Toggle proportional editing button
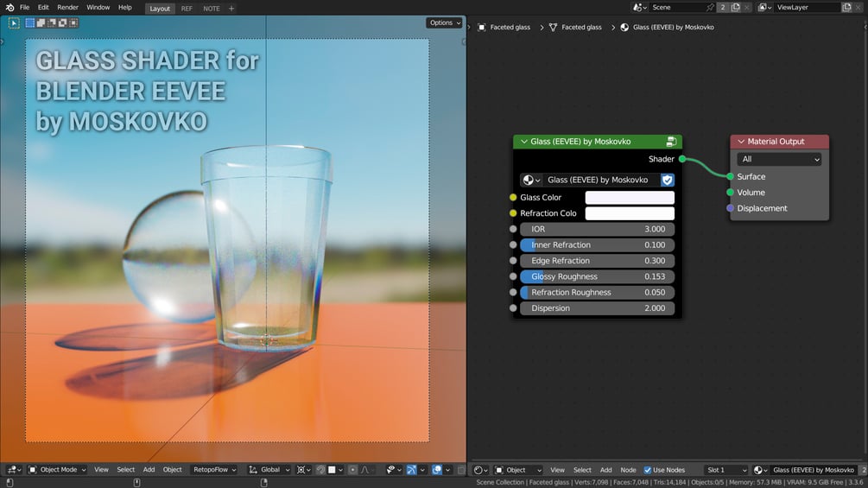Viewport: 868px width, 488px height. (x=352, y=470)
